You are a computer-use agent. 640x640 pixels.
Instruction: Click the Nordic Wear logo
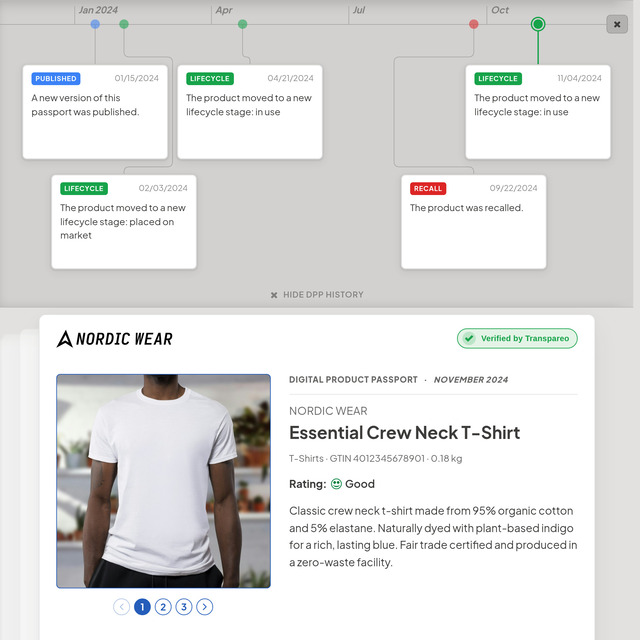(x=115, y=339)
